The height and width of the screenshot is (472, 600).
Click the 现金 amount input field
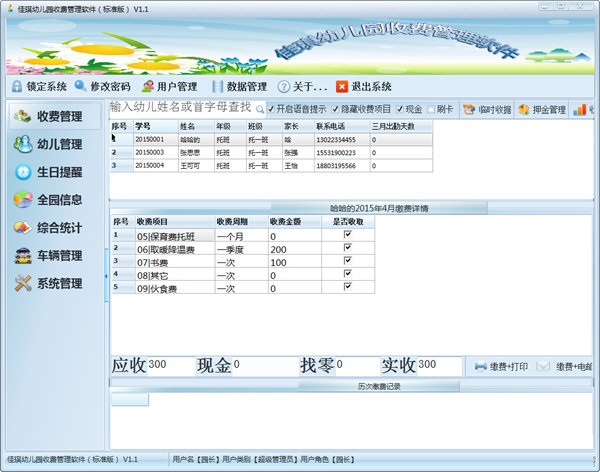click(264, 364)
